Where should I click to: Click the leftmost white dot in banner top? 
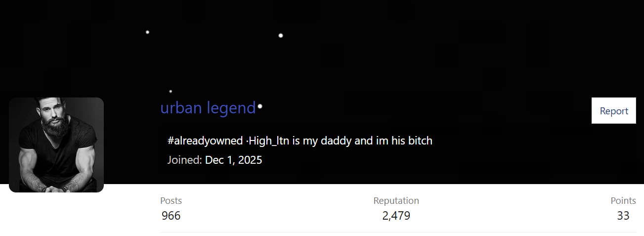pyautogui.click(x=147, y=32)
